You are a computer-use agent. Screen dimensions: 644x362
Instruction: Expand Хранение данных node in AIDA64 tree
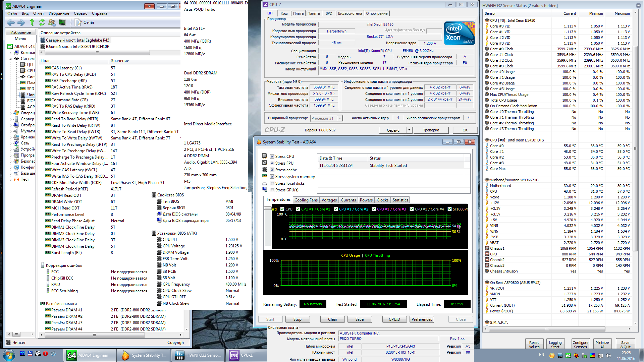10,137
